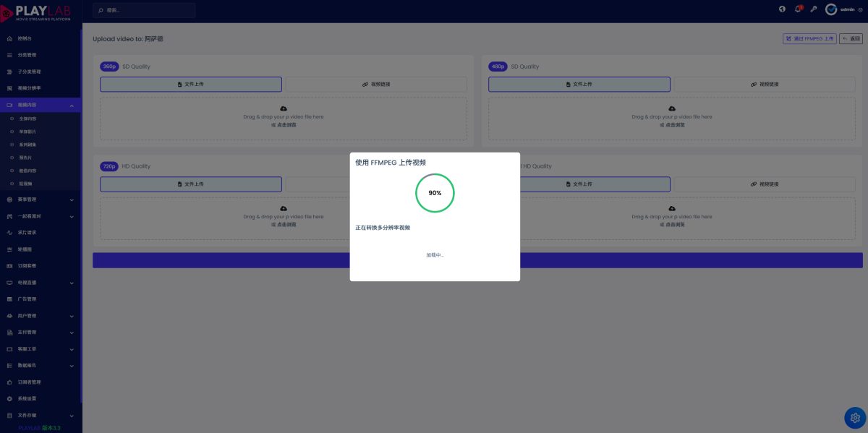868x433 pixels.
Task: Expand the 数据报告 sidebar menu
Action: [72, 366]
